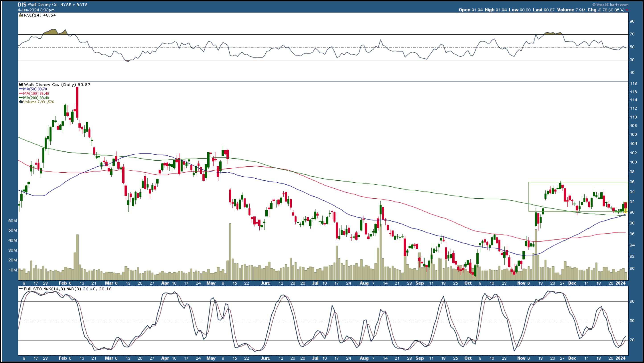Click the RSI(14) indicator mountain icon
The height and width of the screenshot is (363, 644).
pyautogui.click(x=21, y=15)
